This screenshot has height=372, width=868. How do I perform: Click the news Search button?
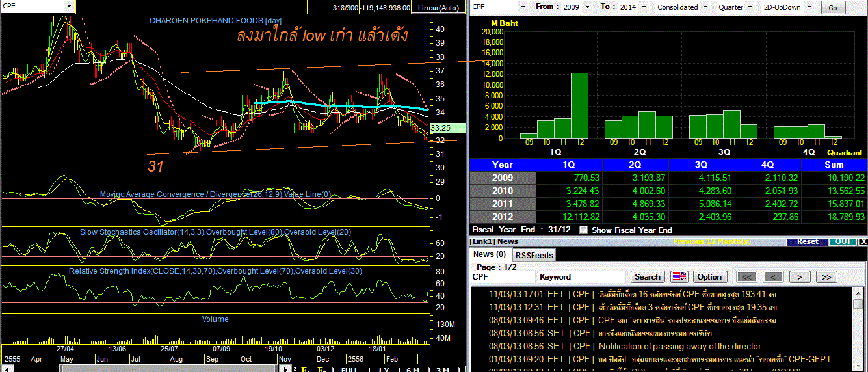pyautogui.click(x=648, y=277)
